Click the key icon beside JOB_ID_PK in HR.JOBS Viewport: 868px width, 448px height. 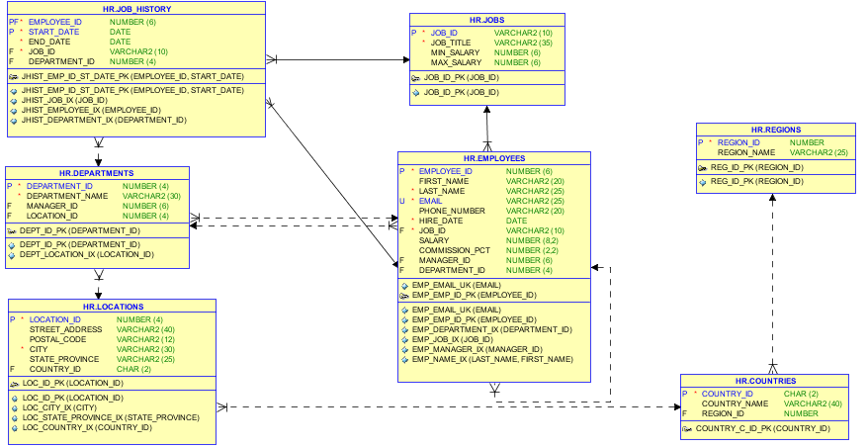tap(416, 77)
